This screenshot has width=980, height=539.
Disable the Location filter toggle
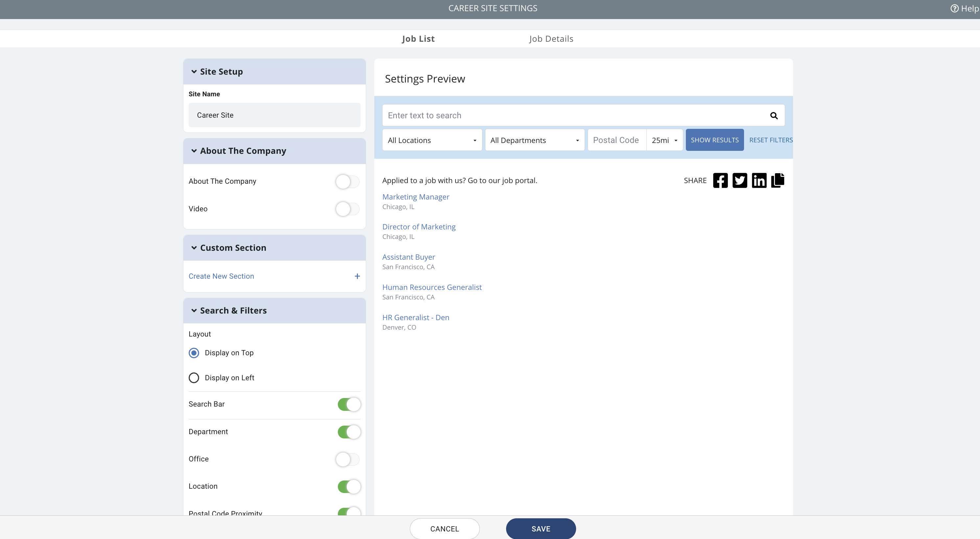tap(349, 486)
